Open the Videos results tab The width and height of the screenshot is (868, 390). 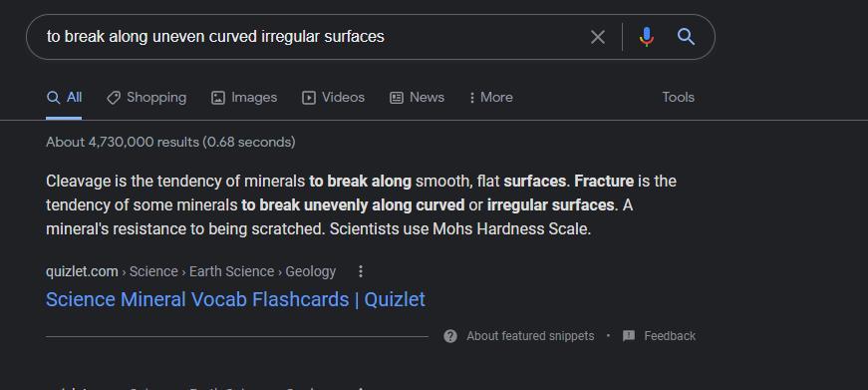pos(333,98)
